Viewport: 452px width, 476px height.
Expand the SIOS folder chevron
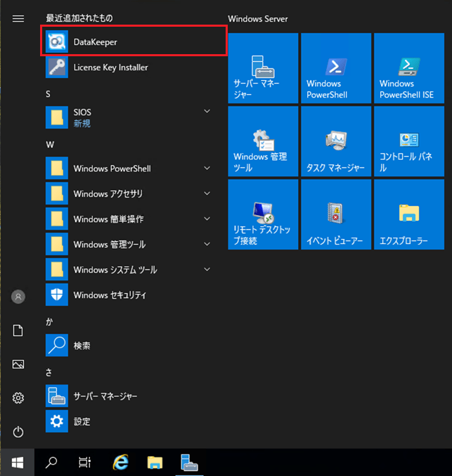point(207,111)
